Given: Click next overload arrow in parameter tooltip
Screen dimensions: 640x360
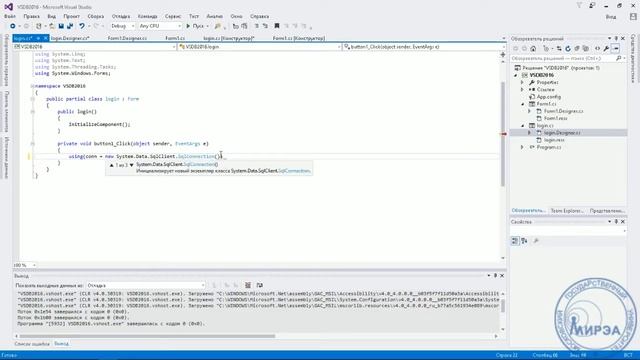Looking at the screenshot, I should 131,165.
